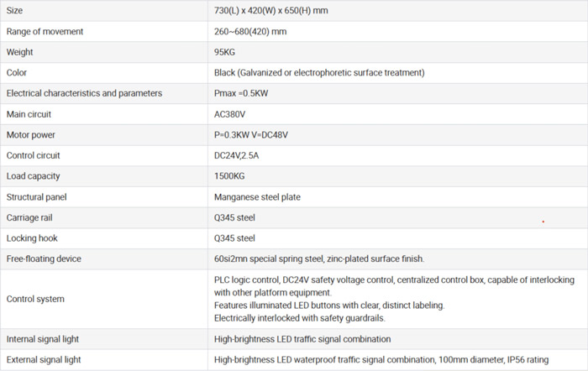
Task: Click the Range of movement row label
Action: coord(45,32)
